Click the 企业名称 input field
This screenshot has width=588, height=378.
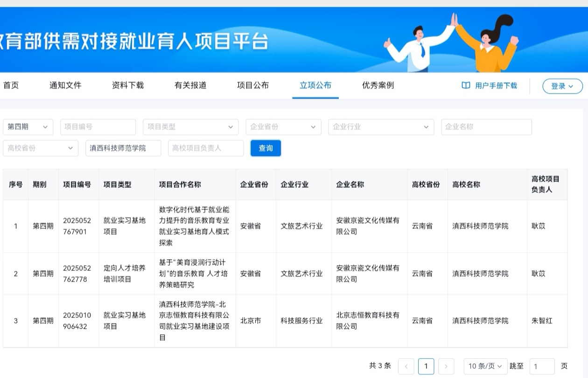[486, 127]
